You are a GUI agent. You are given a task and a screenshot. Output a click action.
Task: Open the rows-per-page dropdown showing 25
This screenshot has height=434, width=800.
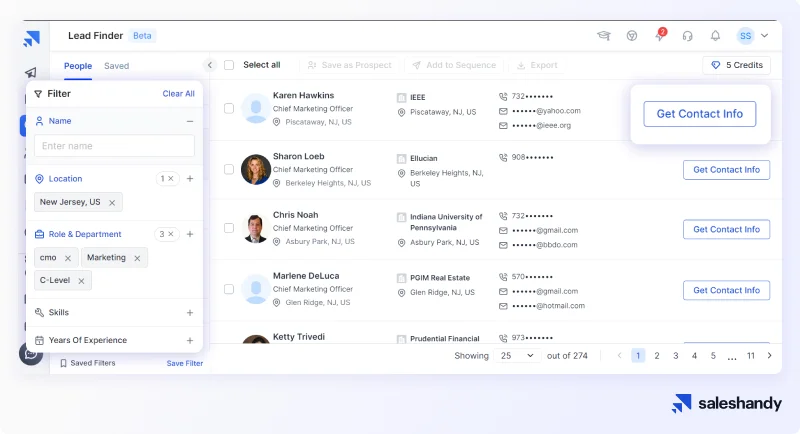[x=517, y=355]
